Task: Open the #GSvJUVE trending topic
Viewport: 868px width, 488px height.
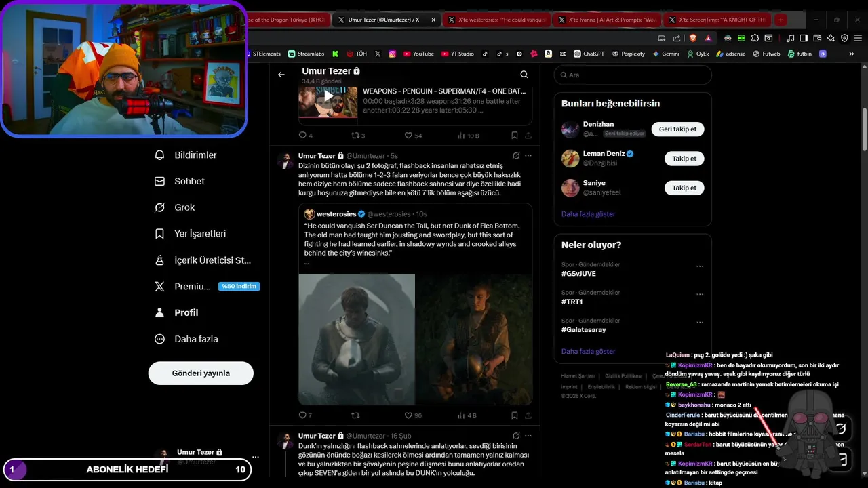Action: 578,273
